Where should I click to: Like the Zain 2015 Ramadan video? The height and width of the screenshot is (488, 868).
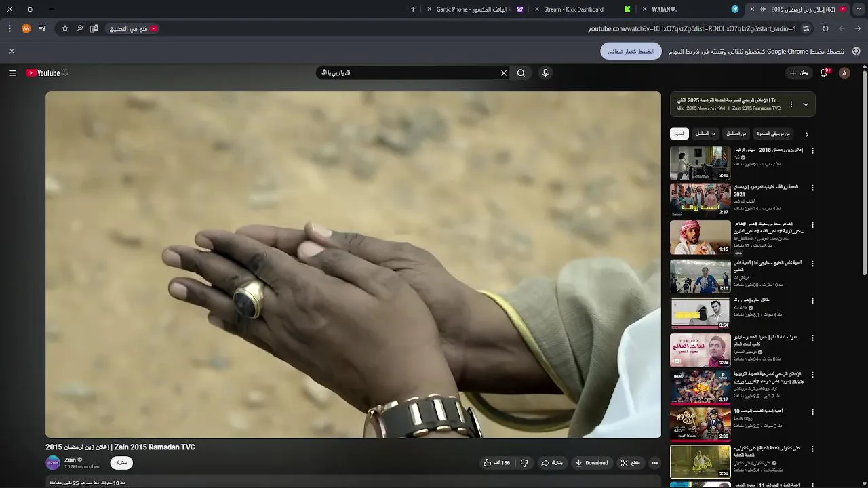click(497, 463)
